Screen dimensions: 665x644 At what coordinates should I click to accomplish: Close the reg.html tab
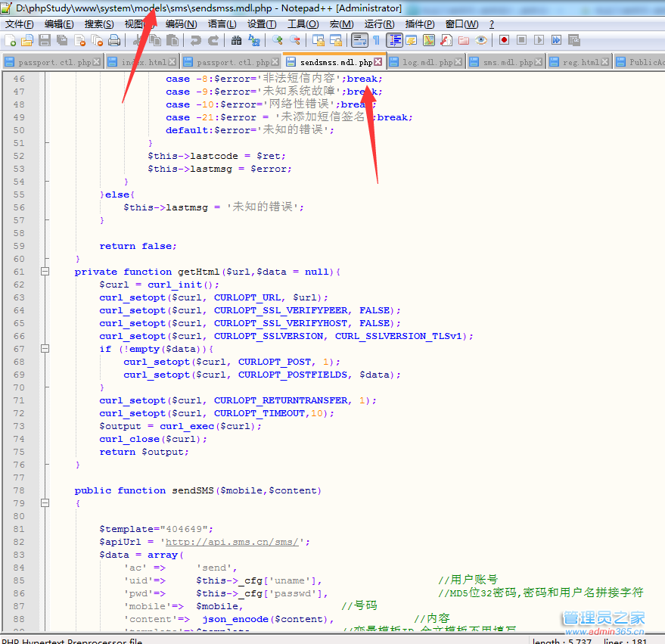(x=604, y=62)
